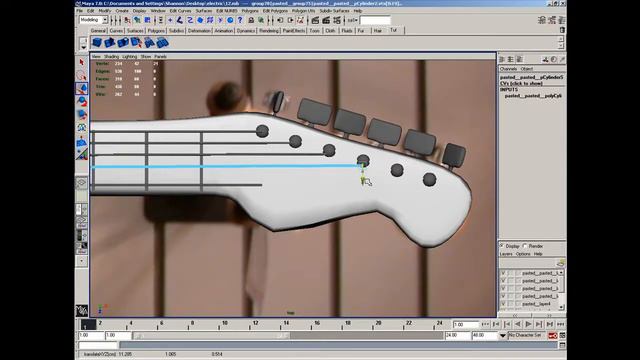This screenshot has width=640, height=360.
Task: Select the Display radio button
Action: [502, 246]
